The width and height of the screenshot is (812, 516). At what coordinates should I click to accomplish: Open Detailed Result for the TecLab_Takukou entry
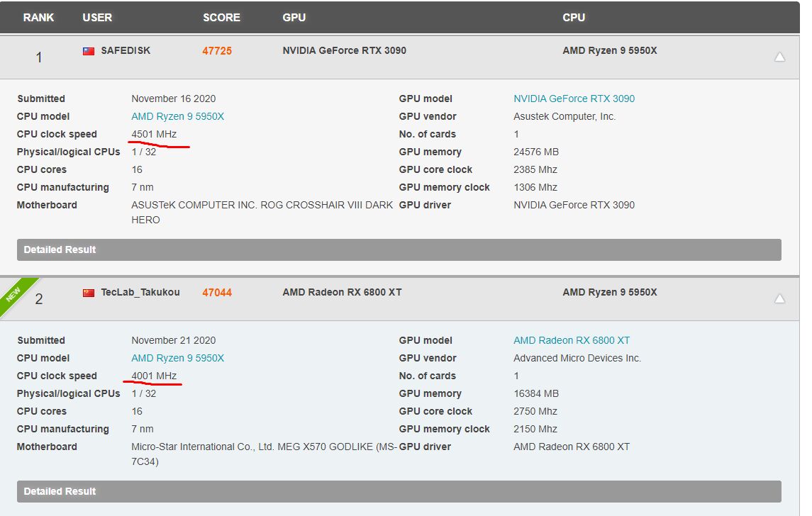(399, 491)
